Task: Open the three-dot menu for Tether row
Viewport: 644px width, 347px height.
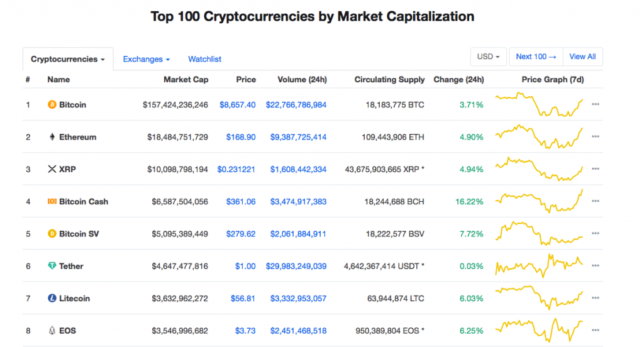Action: (x=595, y=266)
